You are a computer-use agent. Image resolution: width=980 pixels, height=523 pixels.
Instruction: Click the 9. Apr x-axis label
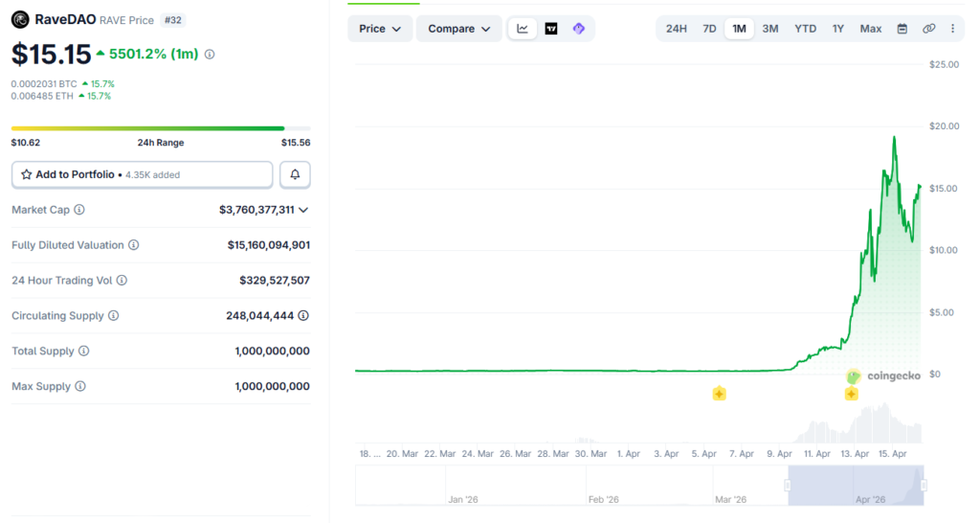779,454
